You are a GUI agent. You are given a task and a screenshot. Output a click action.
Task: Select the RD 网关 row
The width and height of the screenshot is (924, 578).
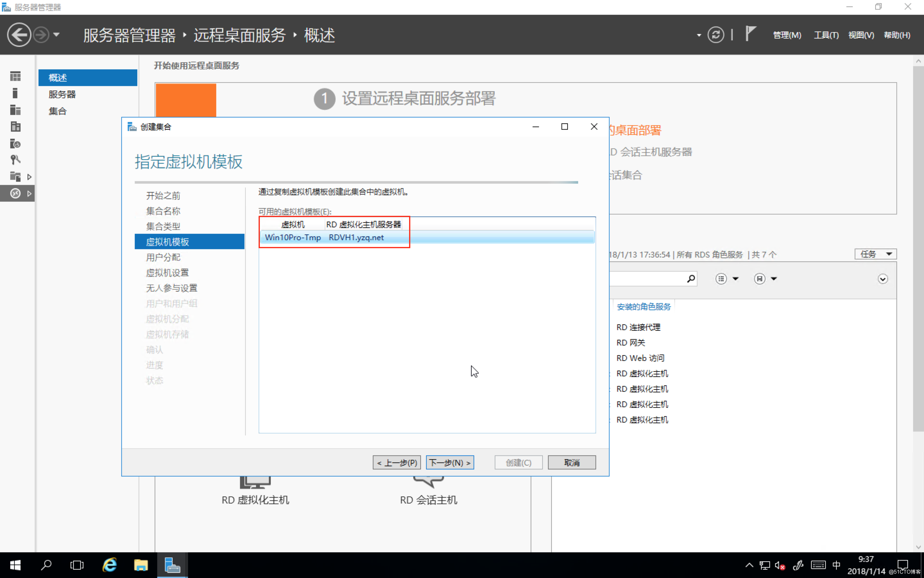630,343
